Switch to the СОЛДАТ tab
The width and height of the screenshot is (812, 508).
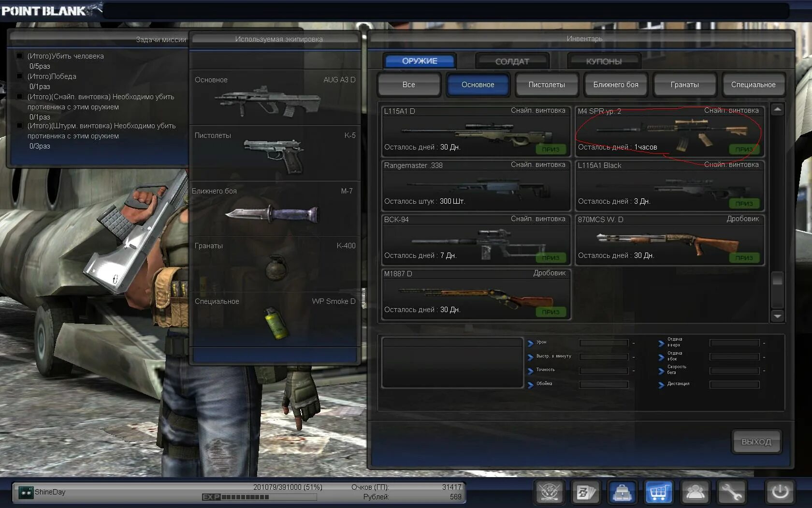(x=512, y=61)
